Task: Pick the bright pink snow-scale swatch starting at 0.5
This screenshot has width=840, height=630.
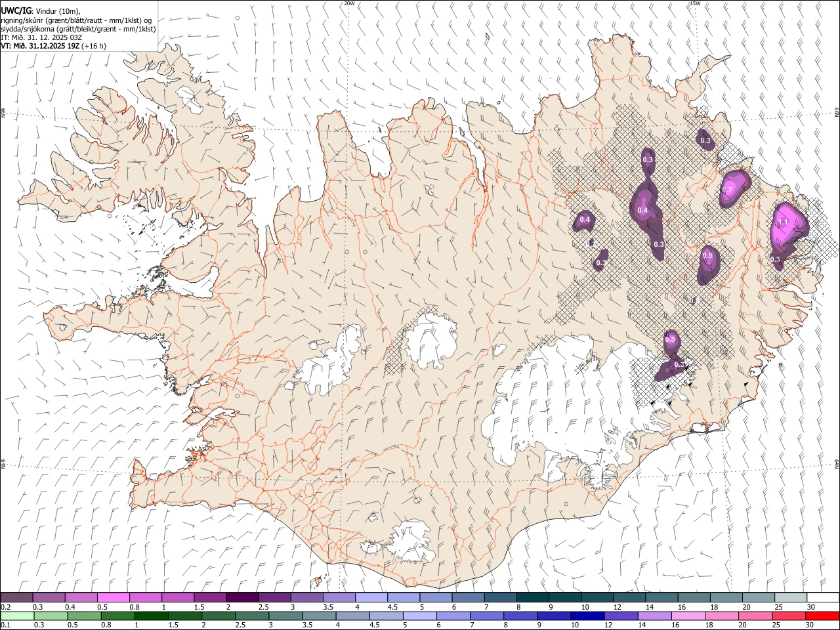Action: tap(113, 597)
